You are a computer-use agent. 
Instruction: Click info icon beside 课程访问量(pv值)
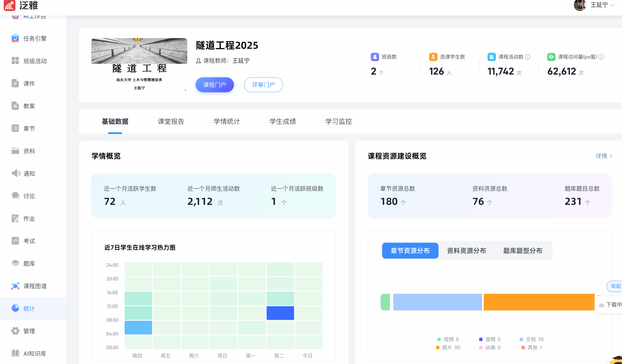[x=601, y=57]
